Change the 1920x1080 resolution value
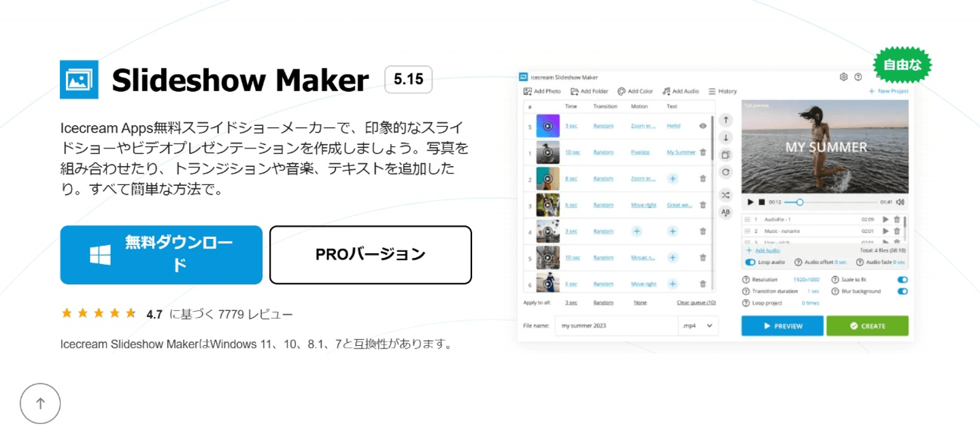980x439 pixels. [807, 280]
